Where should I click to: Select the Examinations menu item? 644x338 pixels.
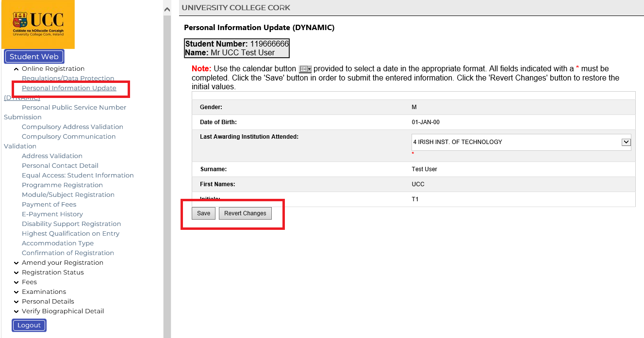click(44, 292)
